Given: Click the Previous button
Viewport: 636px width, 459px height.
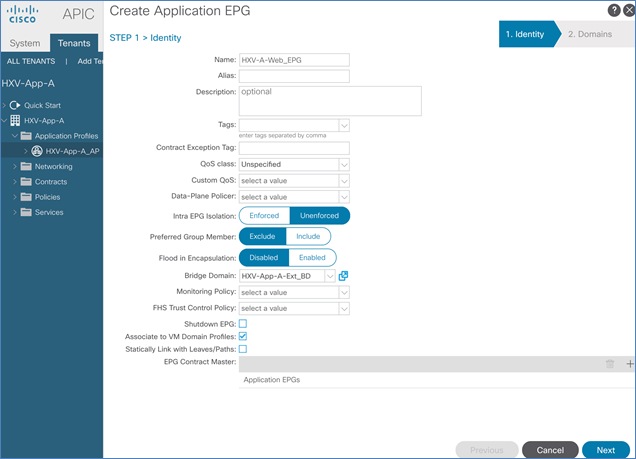Looking at the screenshot, I should click(487, 450).
